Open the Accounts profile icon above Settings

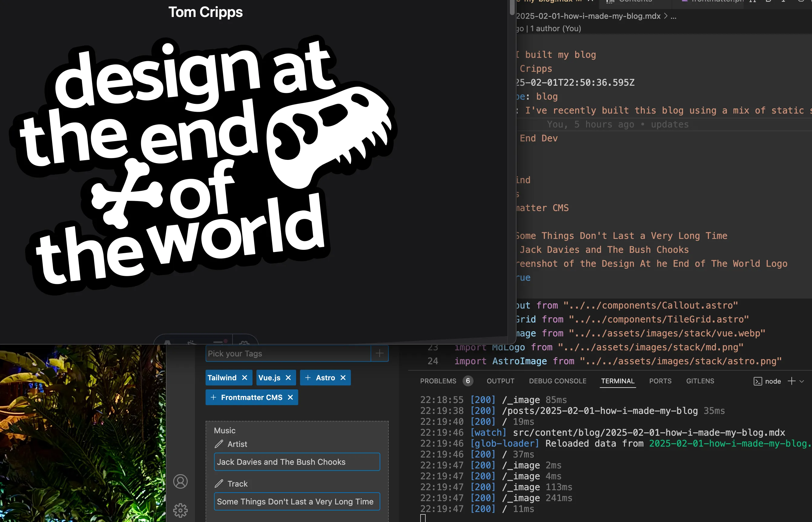click(180, 481)
